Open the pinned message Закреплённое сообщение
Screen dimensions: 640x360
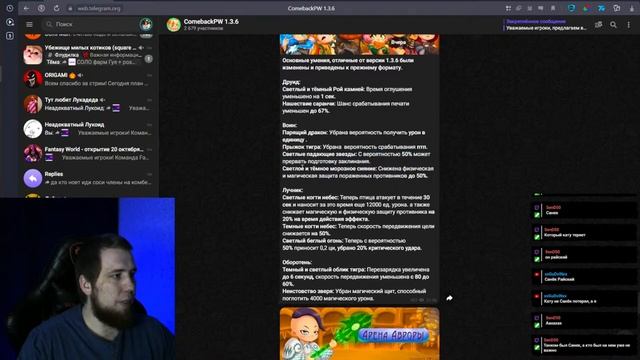(x=545, y=24)
